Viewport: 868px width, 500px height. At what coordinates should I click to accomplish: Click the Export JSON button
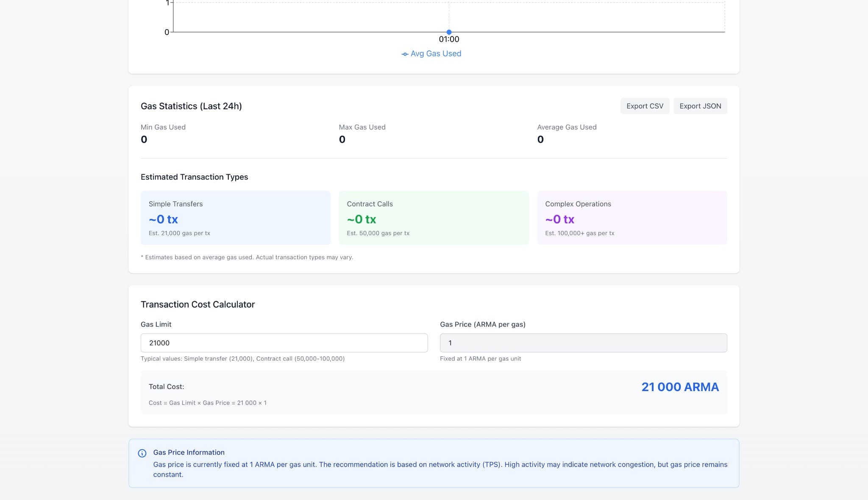(x=700, y=106)
